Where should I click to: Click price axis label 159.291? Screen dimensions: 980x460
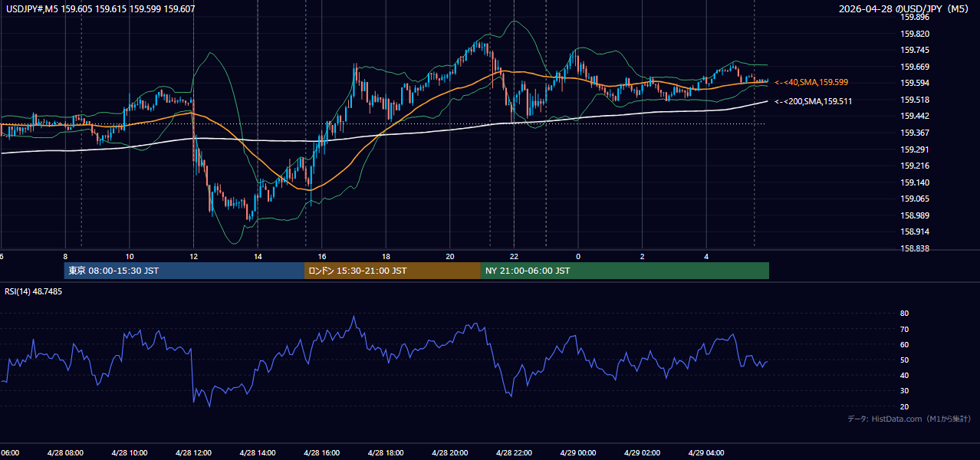(x=915, y=149)
